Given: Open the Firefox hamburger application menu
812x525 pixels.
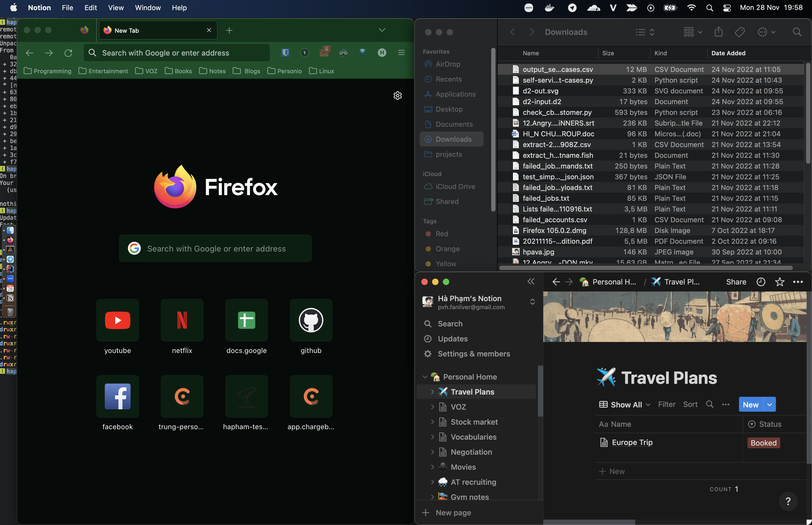Looking at the screenshot, I should 401,53.
